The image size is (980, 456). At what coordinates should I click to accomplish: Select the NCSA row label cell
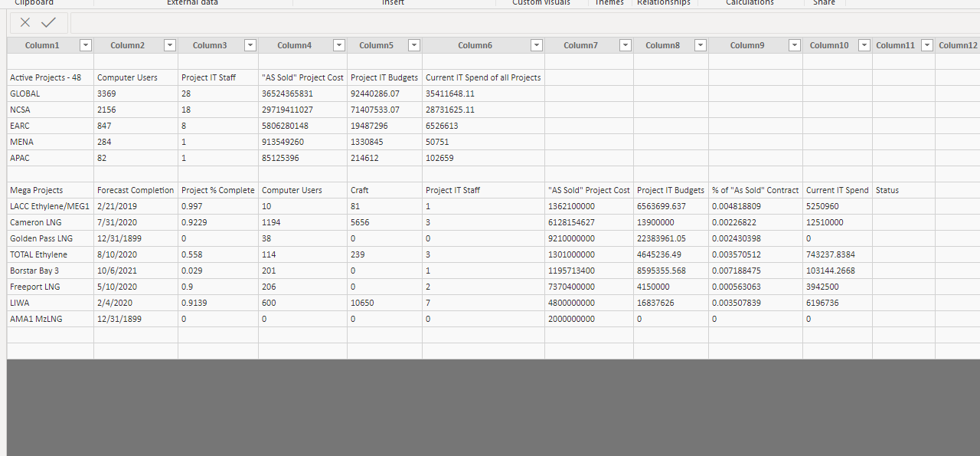tap(51, 110)
